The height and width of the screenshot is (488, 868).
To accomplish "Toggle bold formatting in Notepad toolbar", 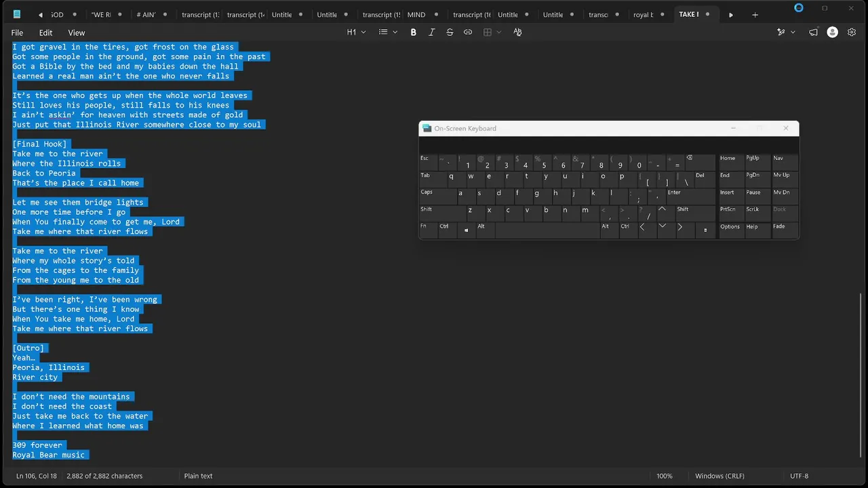I will click(x=413, y=33).
